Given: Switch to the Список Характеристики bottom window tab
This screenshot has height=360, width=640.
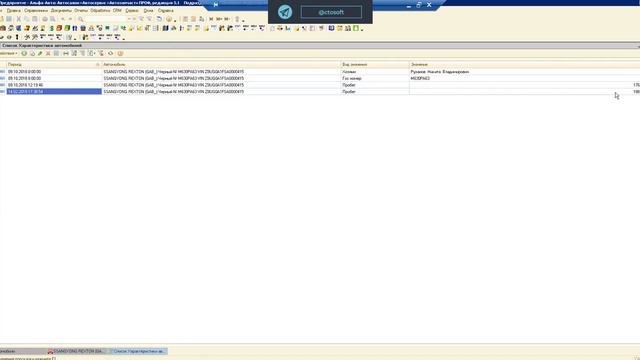Looking at the screenshot, I should point(138,351).
